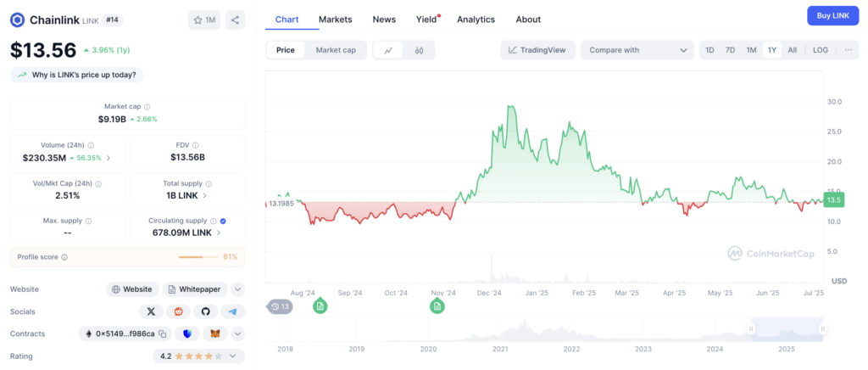Click first green document event marker
The width and height of the screenshot is (868, 370).
pyautogui.click(x=320, y=306)
